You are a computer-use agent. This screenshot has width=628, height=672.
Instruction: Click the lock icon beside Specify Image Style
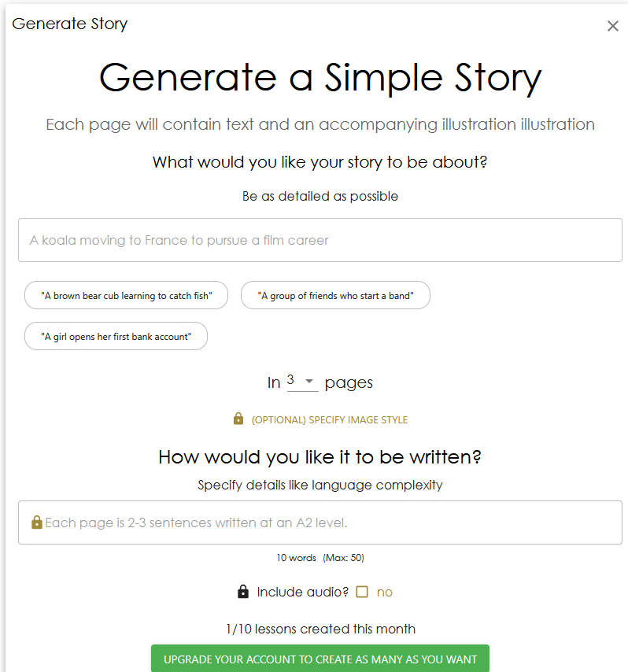(238, 419)
